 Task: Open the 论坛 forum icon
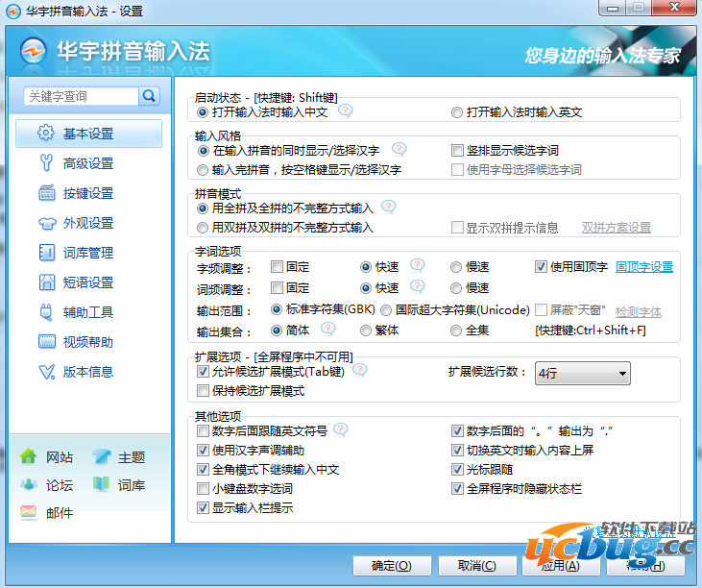[x=29, y=484]
